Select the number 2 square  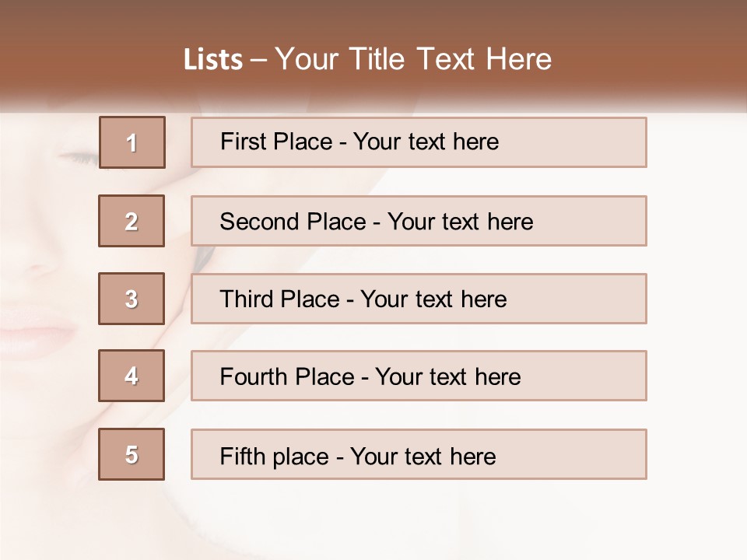(x=132, y=221)
